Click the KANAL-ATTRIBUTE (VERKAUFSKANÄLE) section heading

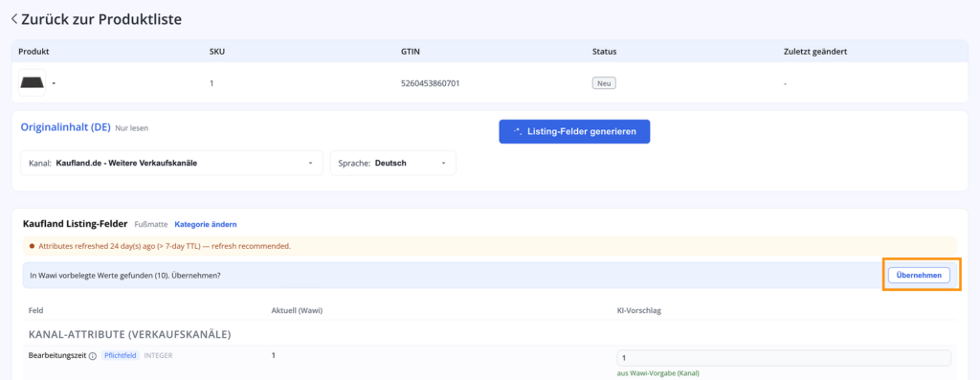coord(130,334)
